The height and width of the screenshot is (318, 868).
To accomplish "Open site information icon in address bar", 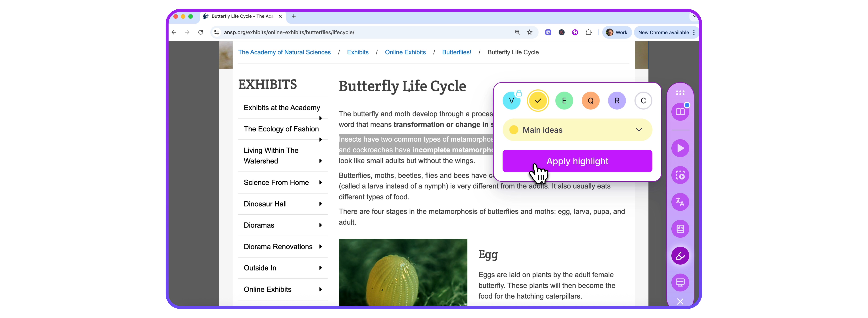I will pos(217,32).
